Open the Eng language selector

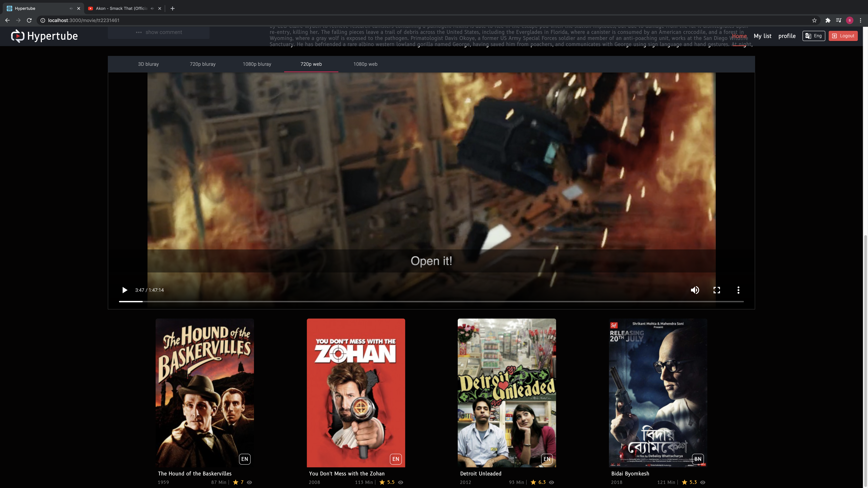(x=814, y=36)
